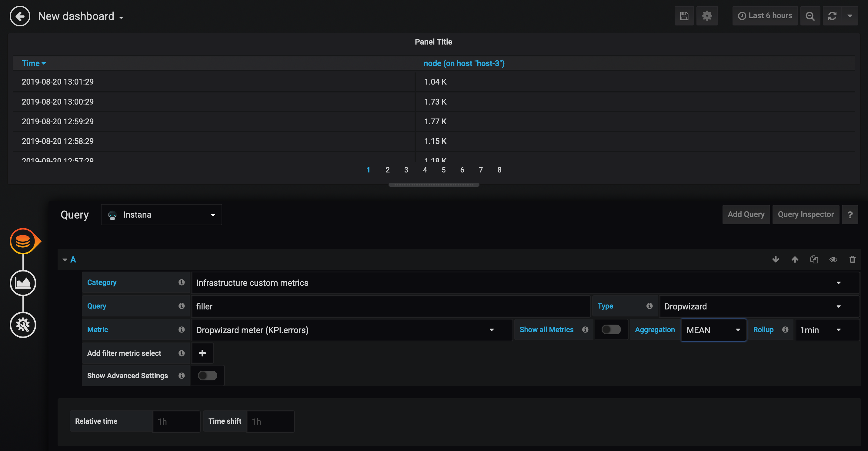
Task: Open the Visualization tab chart icon
Action: 23,283
